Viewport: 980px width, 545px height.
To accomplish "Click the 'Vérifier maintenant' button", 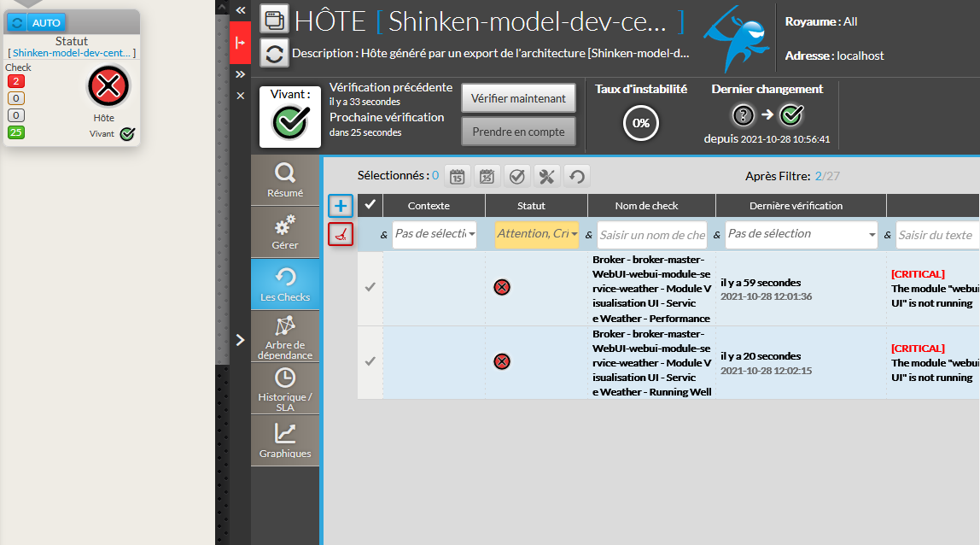I will [x=518, y=98].
